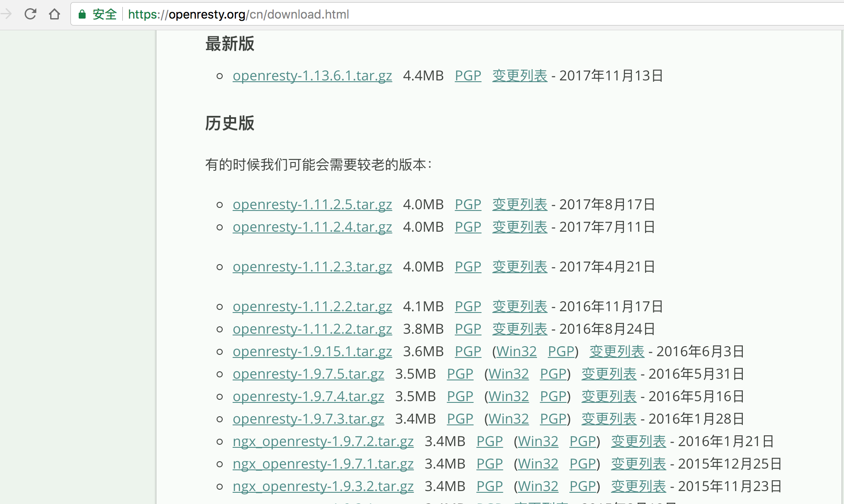Download Win32 build of 1.9.7.3
The height and width of the screenshot is (504, 844).
(x=508, y=419)
